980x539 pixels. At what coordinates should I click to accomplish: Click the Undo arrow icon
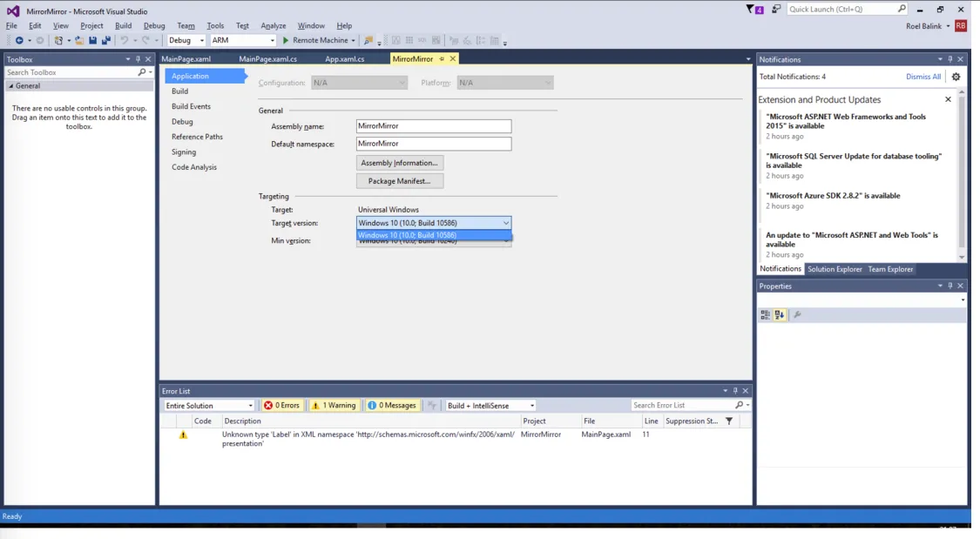(124, 41)
